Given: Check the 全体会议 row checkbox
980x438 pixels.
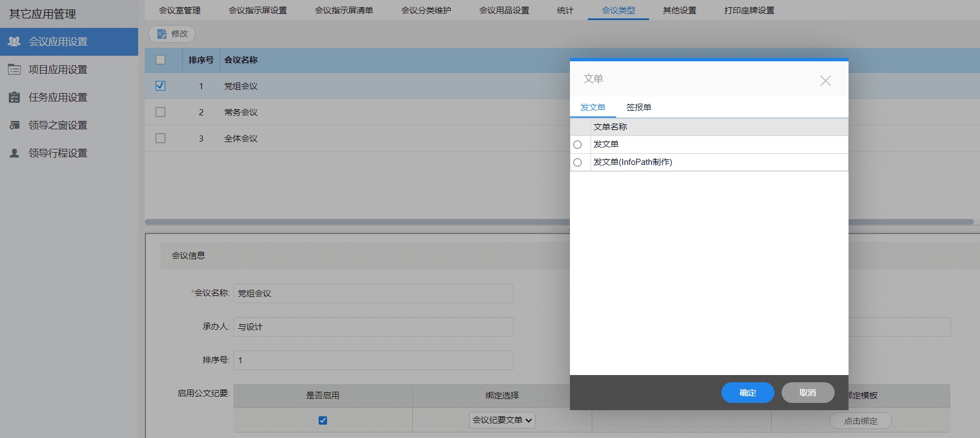Looking at the screenshot, I should 160,138.
